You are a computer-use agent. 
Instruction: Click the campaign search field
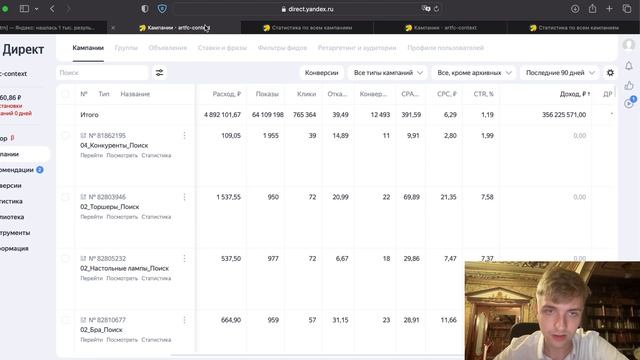(102, 73)
